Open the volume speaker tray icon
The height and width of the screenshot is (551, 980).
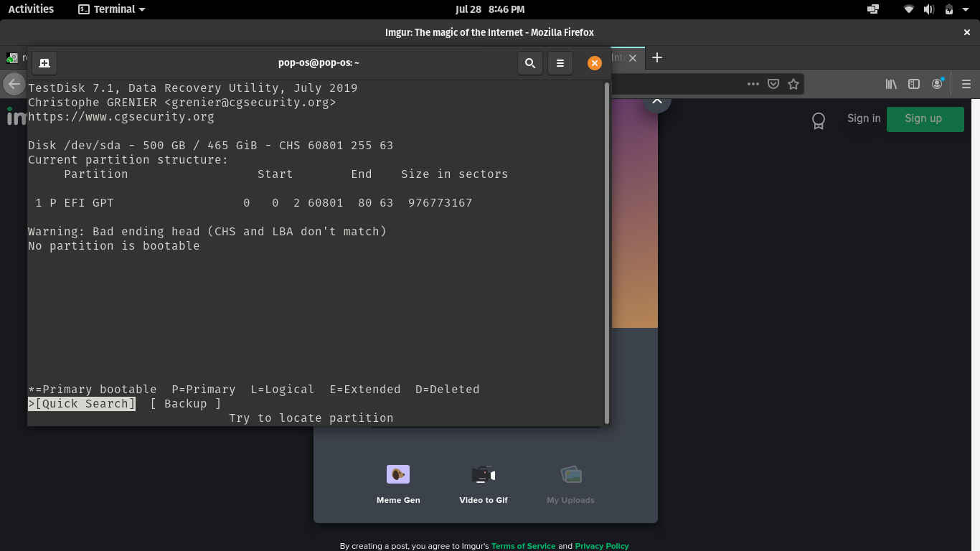click(929, 9)
